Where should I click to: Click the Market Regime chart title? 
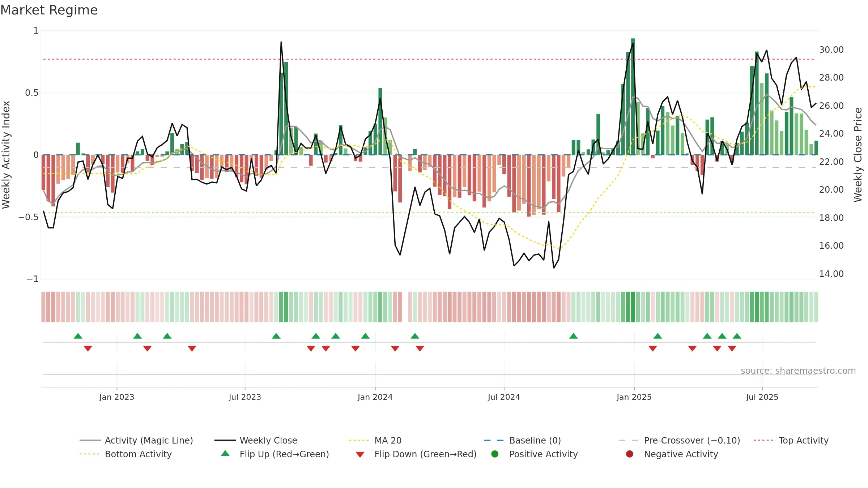[49, 10]
